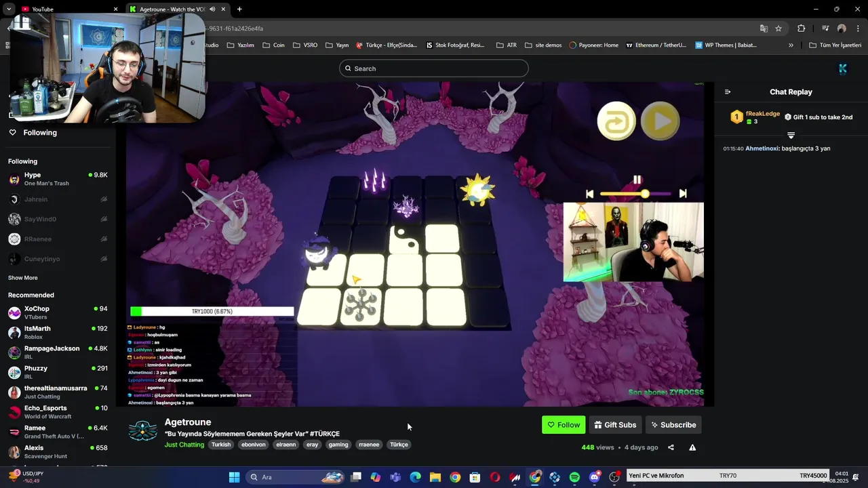868x488 pixels.
Task: Open Chrome extensions puzzle icon
Action: (802, 28)
